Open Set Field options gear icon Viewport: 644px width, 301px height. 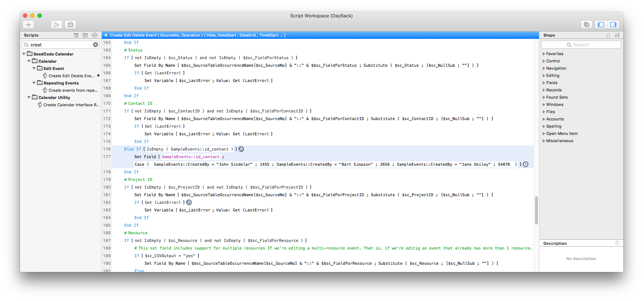point(526,164)
